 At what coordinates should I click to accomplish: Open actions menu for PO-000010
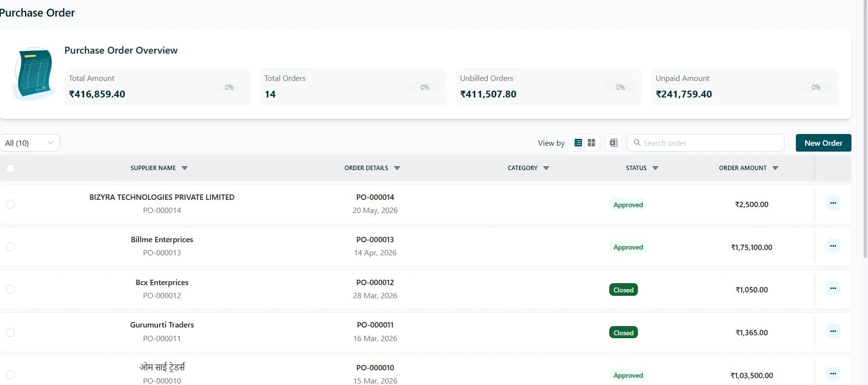[x=833, y=374]
